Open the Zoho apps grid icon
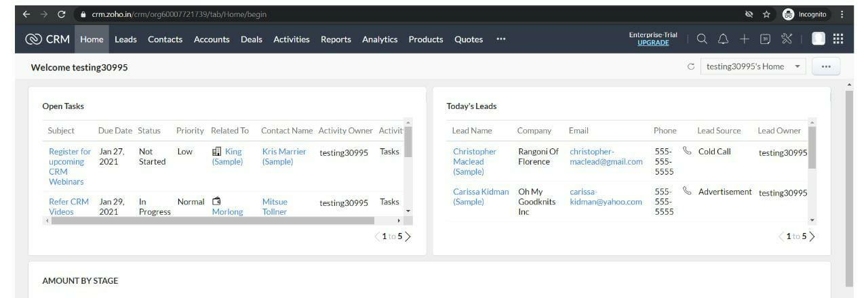 coord(838,39)
